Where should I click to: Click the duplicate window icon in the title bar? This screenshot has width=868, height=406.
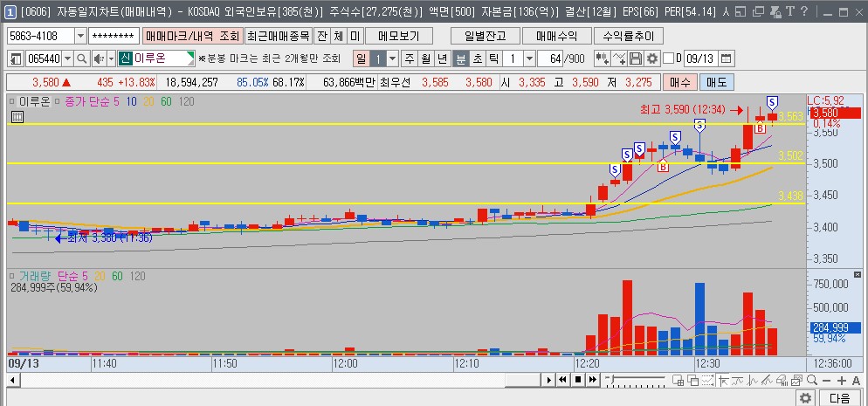pos(760,11)
